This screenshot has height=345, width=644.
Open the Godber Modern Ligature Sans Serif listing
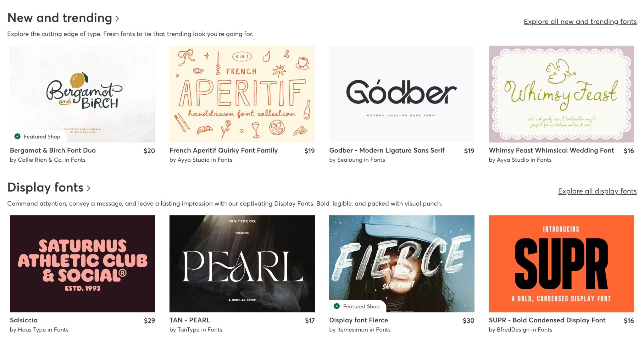387,150
